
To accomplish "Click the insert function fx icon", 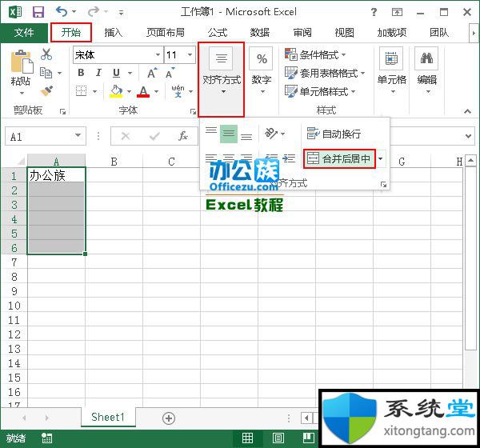I will tap(182, 136).
